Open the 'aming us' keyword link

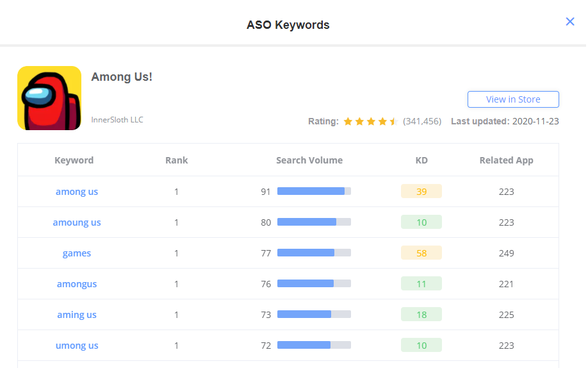tap(77, 315)
